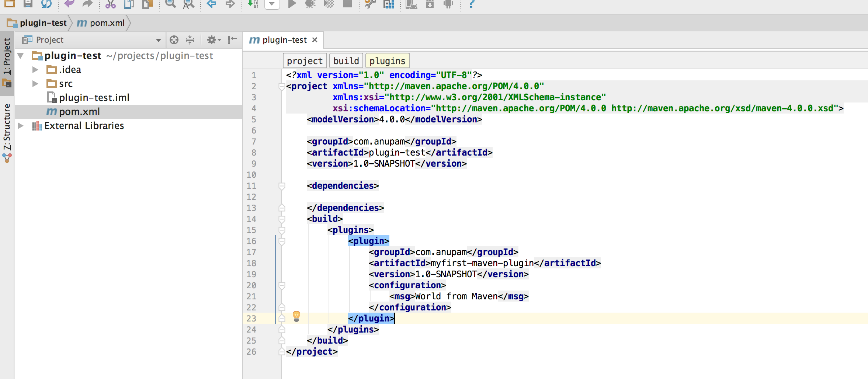Open the run configuration dropdown
This screenshot has width=868, height=379.
(x=272, y=4)
